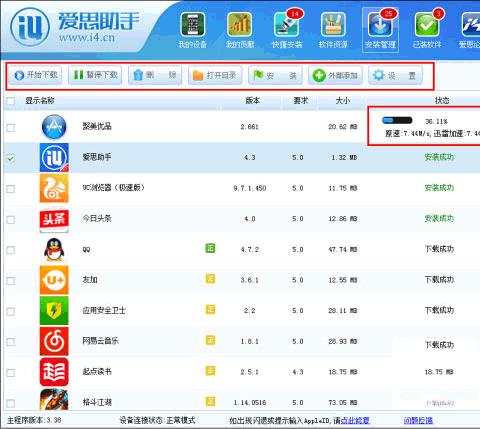Sort by 大小 column header

342,101
